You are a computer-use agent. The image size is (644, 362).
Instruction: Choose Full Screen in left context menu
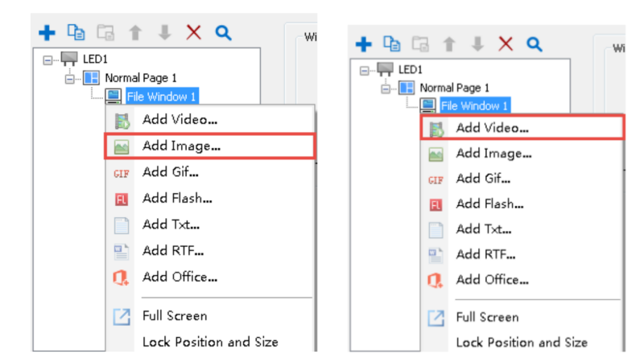(210, 316)
